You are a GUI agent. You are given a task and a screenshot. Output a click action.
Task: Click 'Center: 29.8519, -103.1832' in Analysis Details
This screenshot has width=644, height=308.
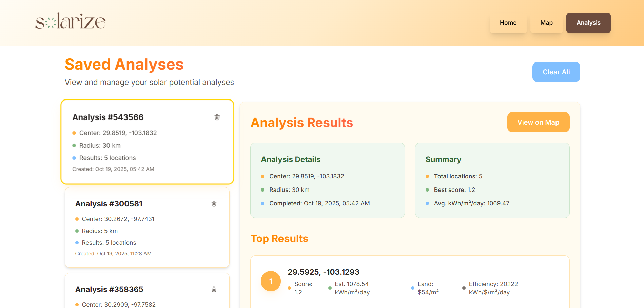click(x=307, y=176)
